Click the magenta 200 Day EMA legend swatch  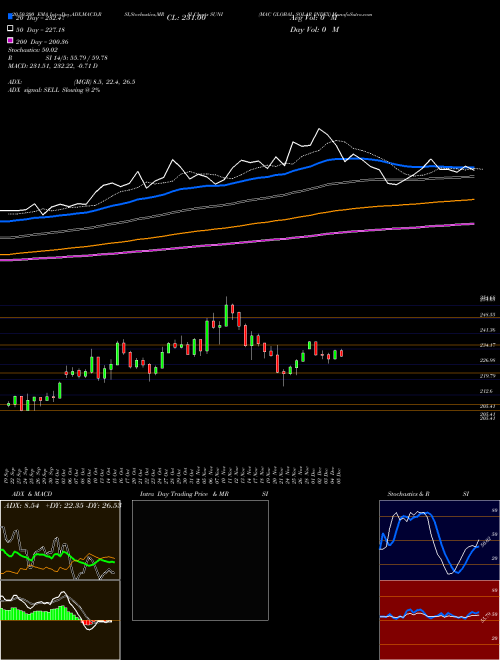coord(10,40)
